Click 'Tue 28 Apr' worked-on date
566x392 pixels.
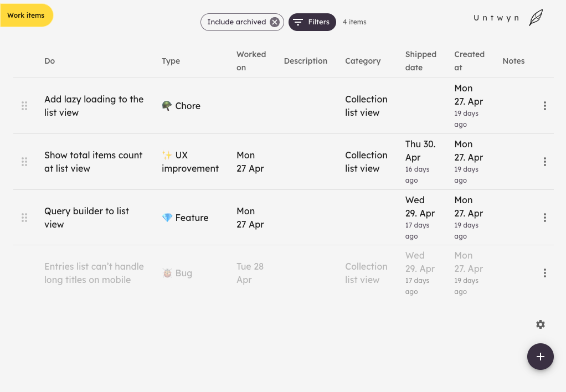pos(250,273)
